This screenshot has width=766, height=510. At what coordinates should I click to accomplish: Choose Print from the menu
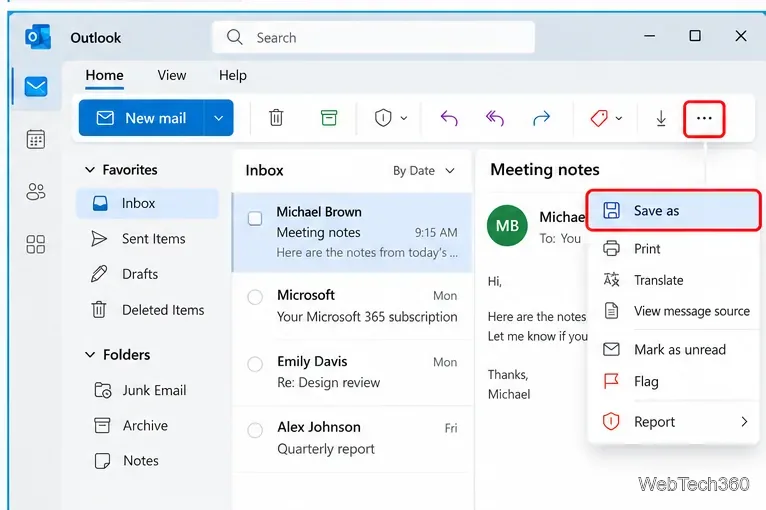coord(673,248)
